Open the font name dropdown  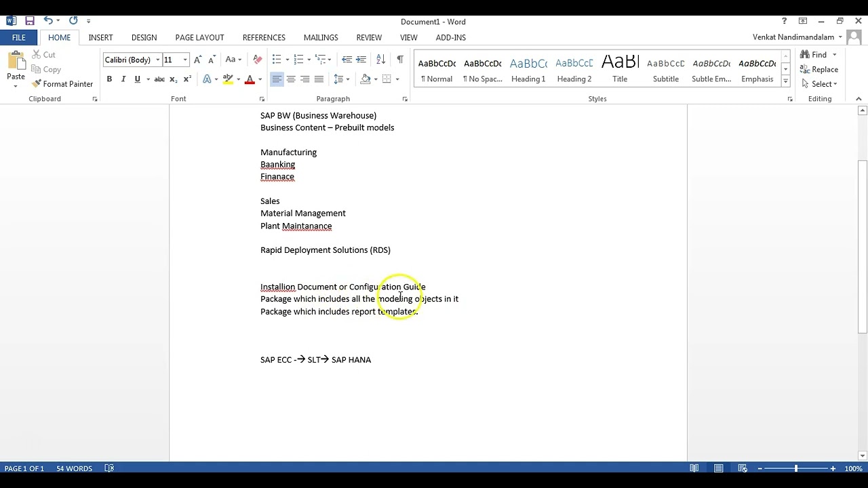point(157,60)
